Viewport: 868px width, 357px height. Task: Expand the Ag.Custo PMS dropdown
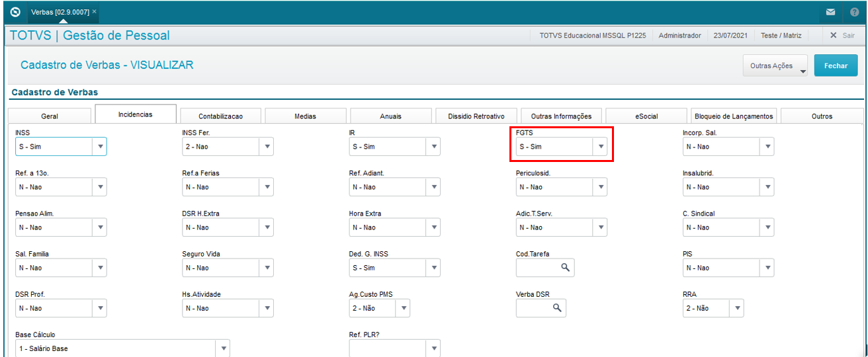coord(404,308)
